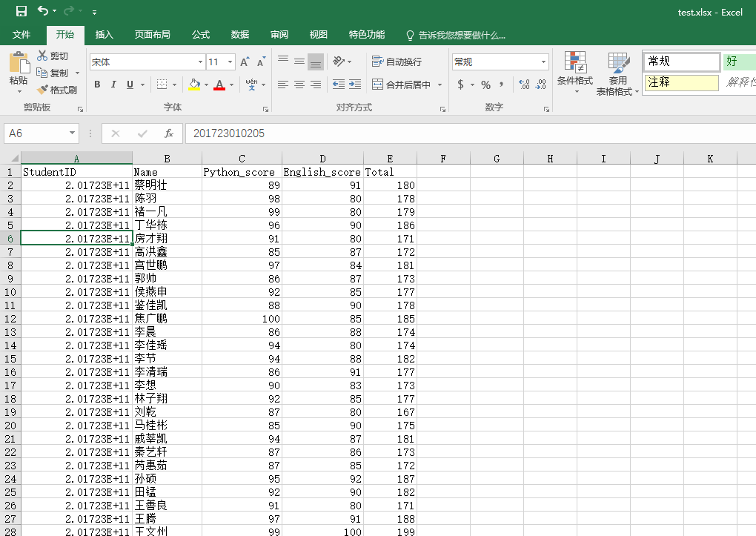The image size is (756, 536).
Task: Toggle middle vertical alignment
Action: coord(299,62)
